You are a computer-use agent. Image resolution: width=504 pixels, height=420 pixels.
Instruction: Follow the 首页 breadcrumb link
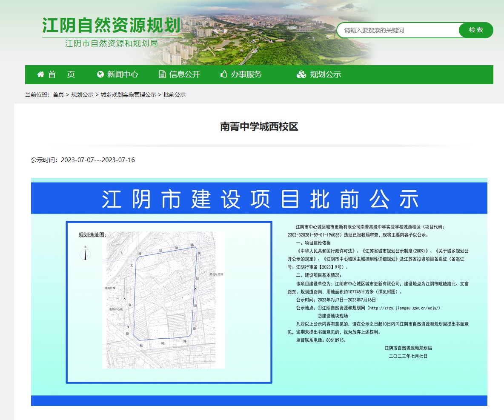click(58, 94)
